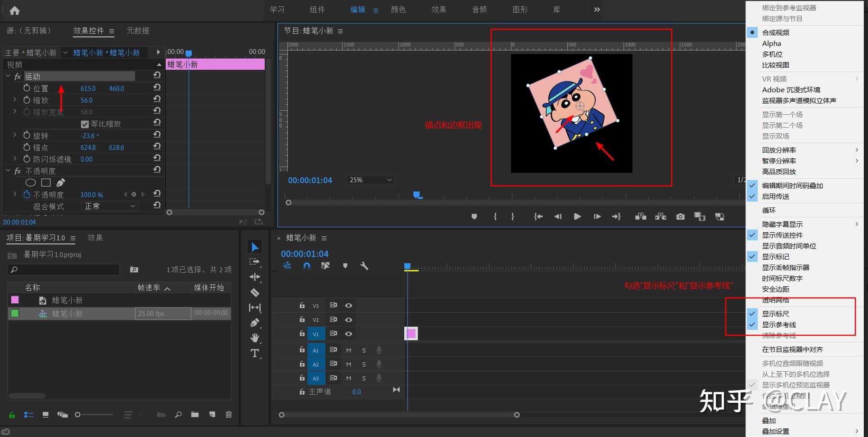Go to Out point button

point(616,217)
